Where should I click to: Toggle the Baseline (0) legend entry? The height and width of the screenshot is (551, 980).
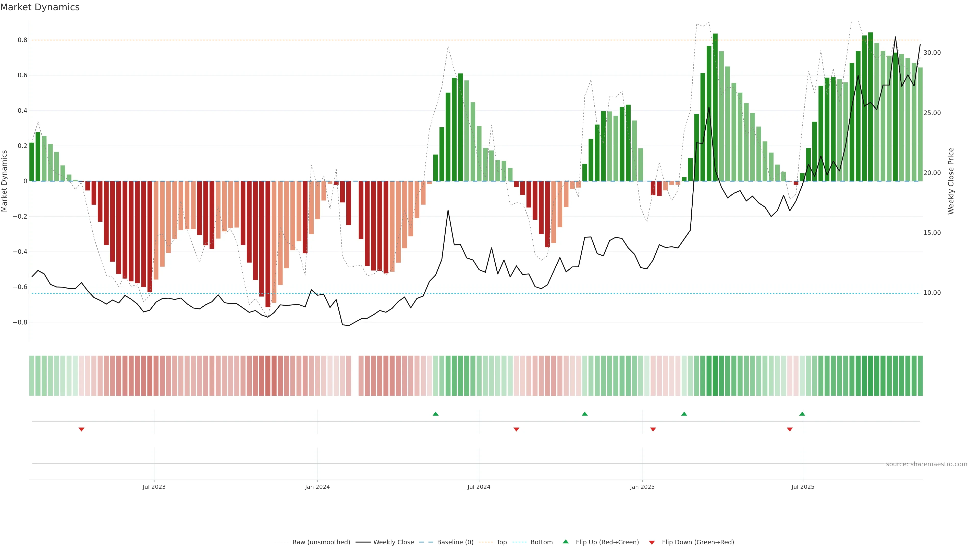455,542
